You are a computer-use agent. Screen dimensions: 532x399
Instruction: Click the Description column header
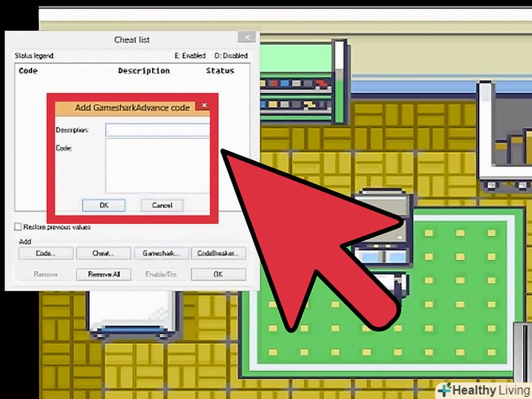(x=144, y=71)
